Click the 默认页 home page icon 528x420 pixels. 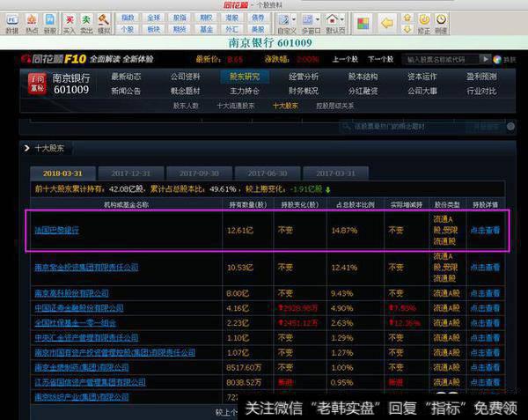(333, 19)
